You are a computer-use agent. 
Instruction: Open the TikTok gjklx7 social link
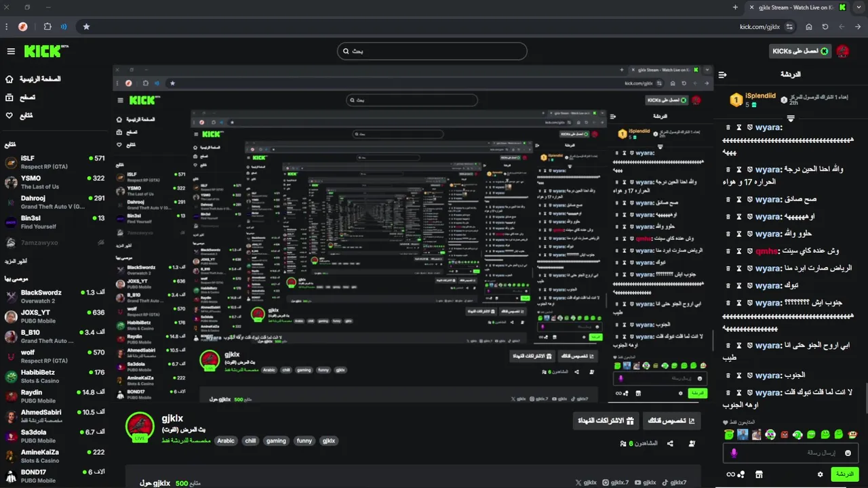[674, 483]
